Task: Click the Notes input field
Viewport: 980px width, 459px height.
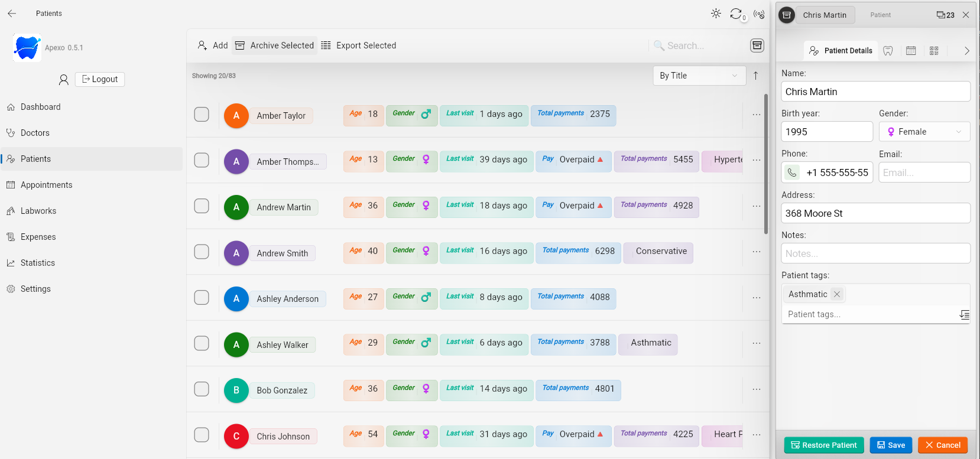Action: pyautogui.click(x=876, y=253)
